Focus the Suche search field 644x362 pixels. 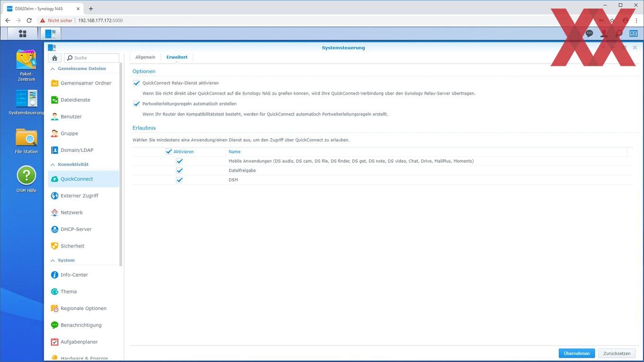click(x=91, y=58)
